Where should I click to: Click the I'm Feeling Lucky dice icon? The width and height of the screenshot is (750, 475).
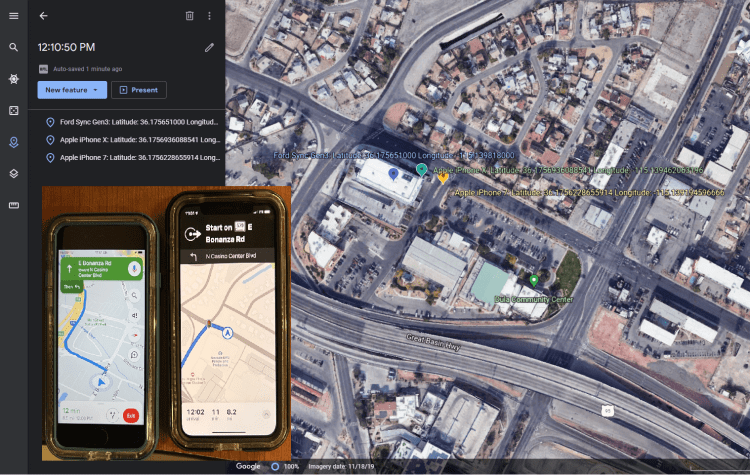pyautogui.click(x=13, y=110)
